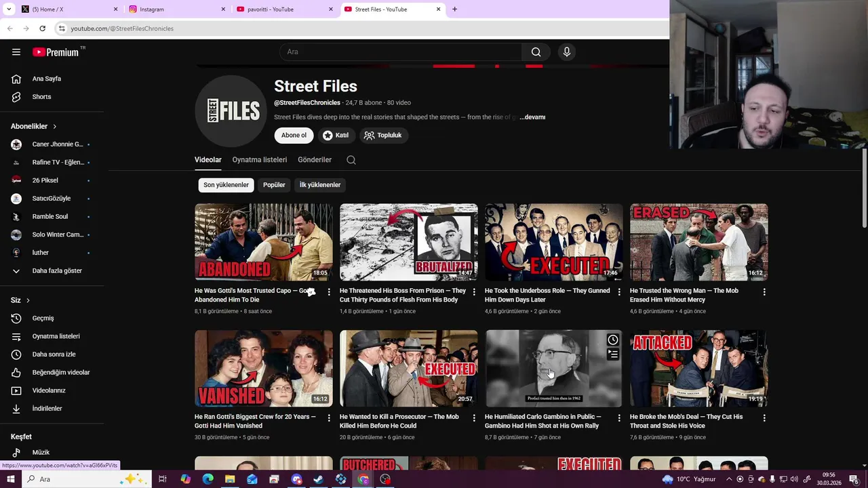Screen dimensions: 868x488
Task: Expand channel description with ...devamı
Action: [532, 117]
